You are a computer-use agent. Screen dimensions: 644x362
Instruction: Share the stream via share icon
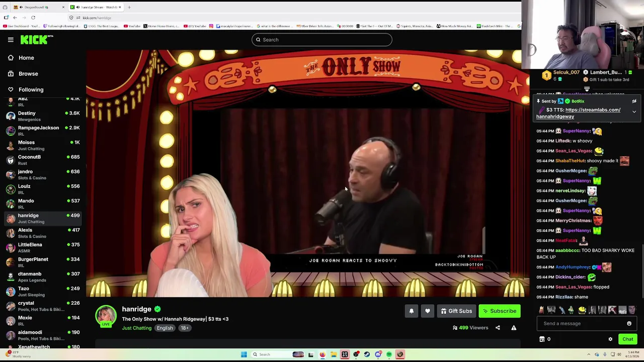tap(498, 328)
